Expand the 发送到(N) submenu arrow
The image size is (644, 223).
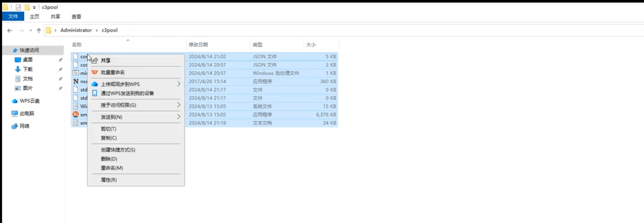point(179,117)
